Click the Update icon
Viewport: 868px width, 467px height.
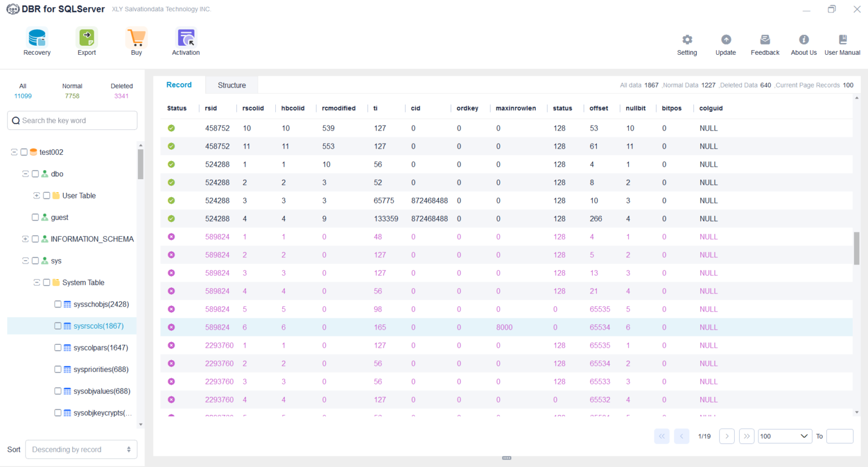[726, 41]
